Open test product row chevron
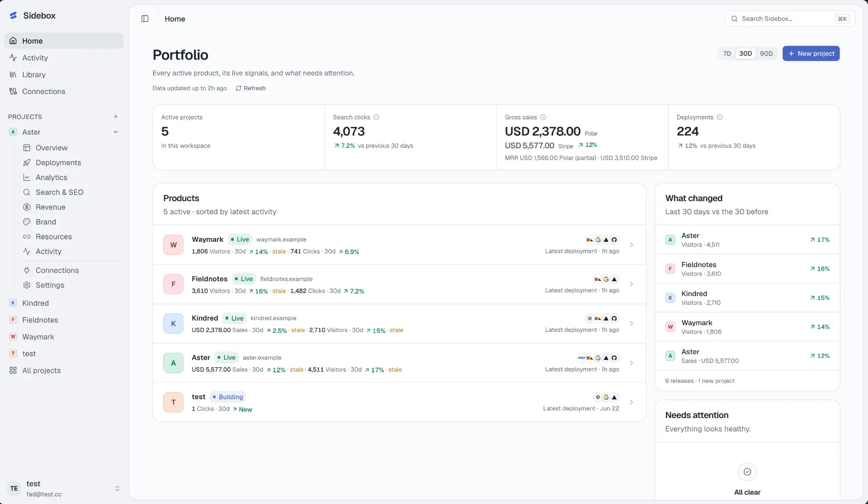The height and width of the screenshot is (504, 868). [632, 402]
